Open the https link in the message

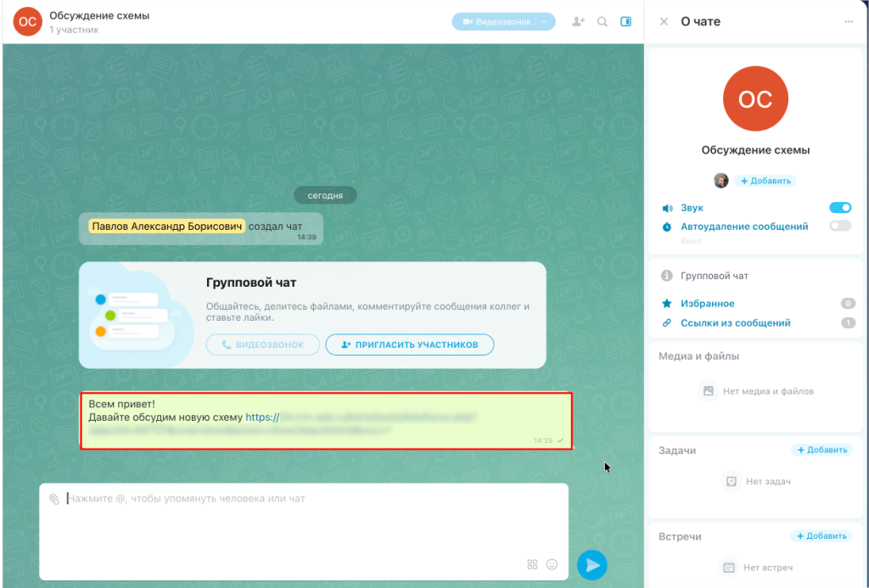click(262, 417)
